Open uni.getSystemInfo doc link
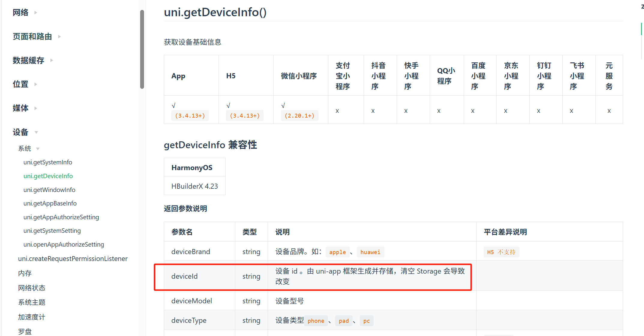Image resolution: width=644 pixels, height=336 pixels. (48, 162)
